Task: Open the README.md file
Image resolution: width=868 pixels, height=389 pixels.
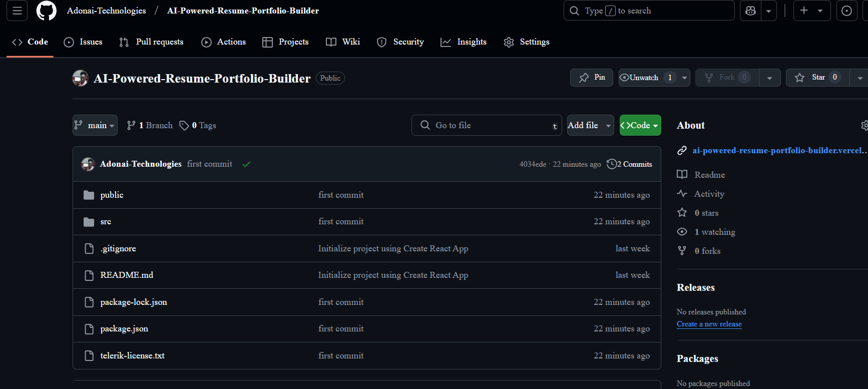Action: pyautogui.click(x=127, y=275)
